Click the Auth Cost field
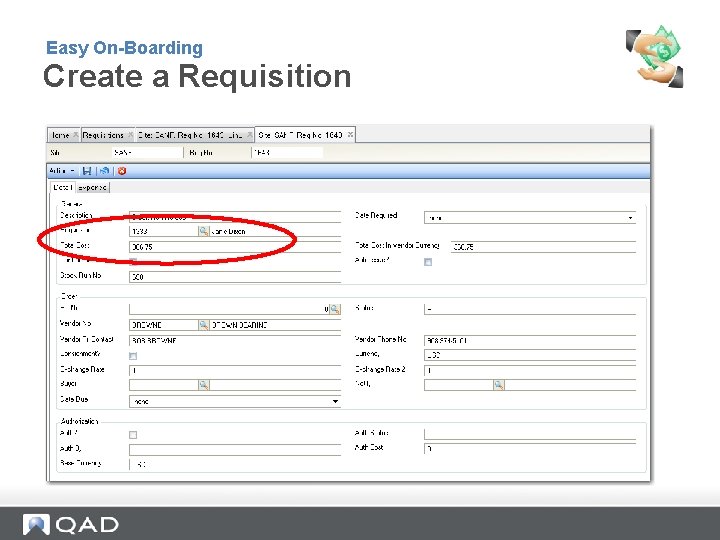 pyautogui.click(x=530, y=448)
